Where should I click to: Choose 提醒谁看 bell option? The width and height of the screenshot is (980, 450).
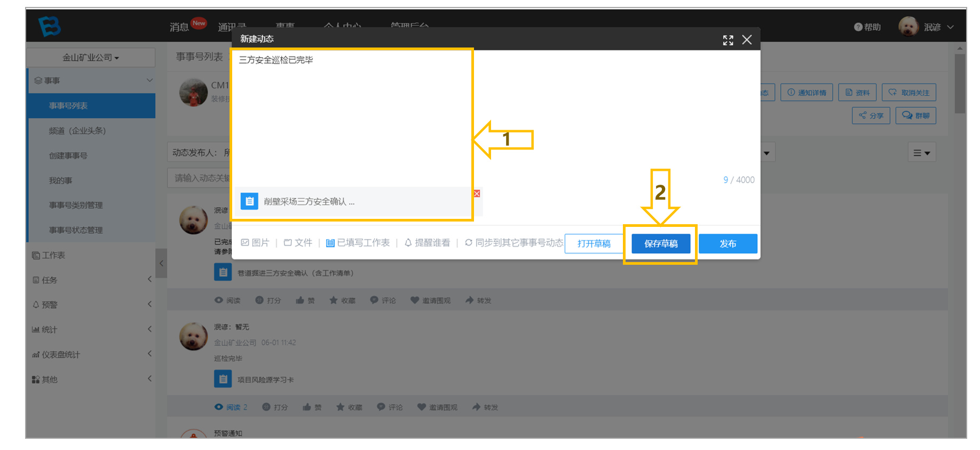click(x=427, y=243)
